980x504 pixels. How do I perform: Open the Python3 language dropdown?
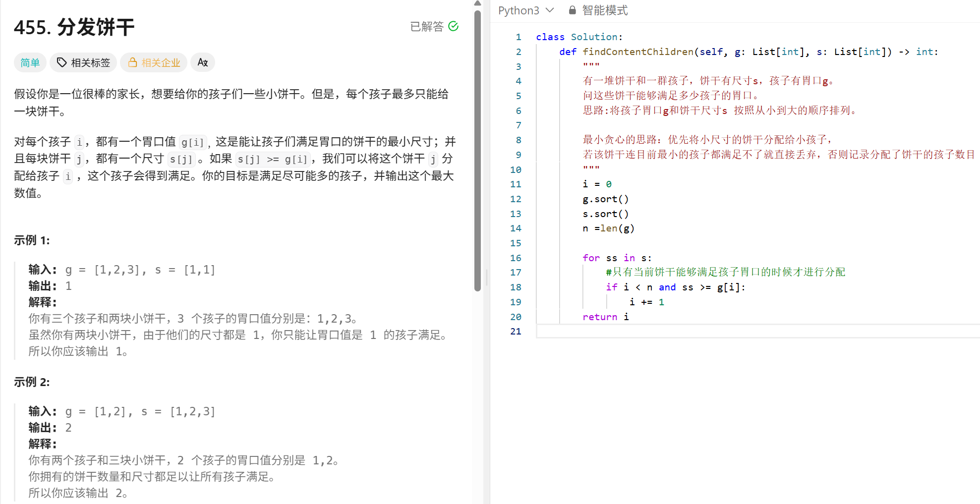point(525,10)
